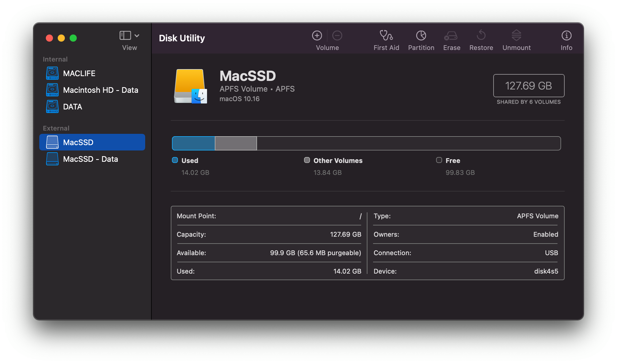Open the Info inspector
The height and width of the screenshot is (364, 617).
coord(566,36)
